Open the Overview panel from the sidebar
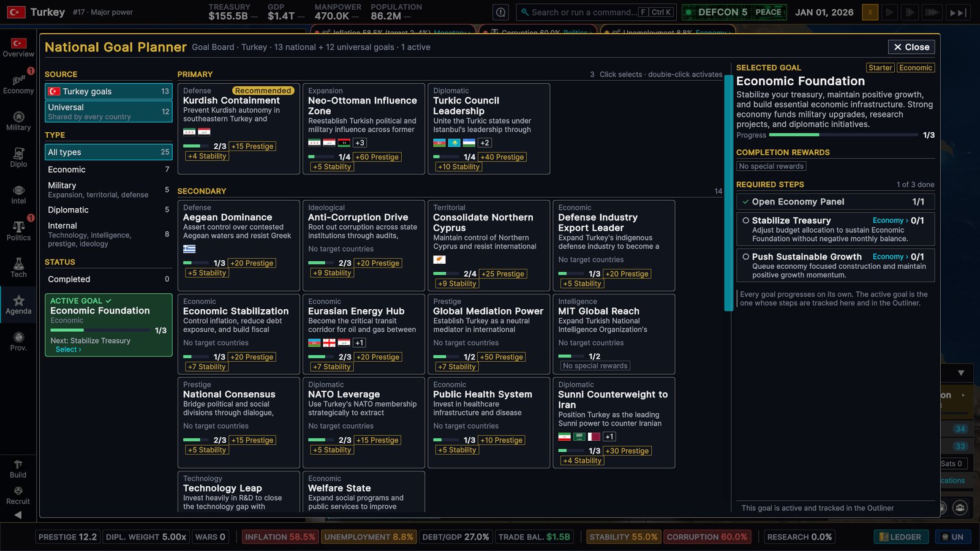Viewport: 980px width, 551px height. click(18, 48)
